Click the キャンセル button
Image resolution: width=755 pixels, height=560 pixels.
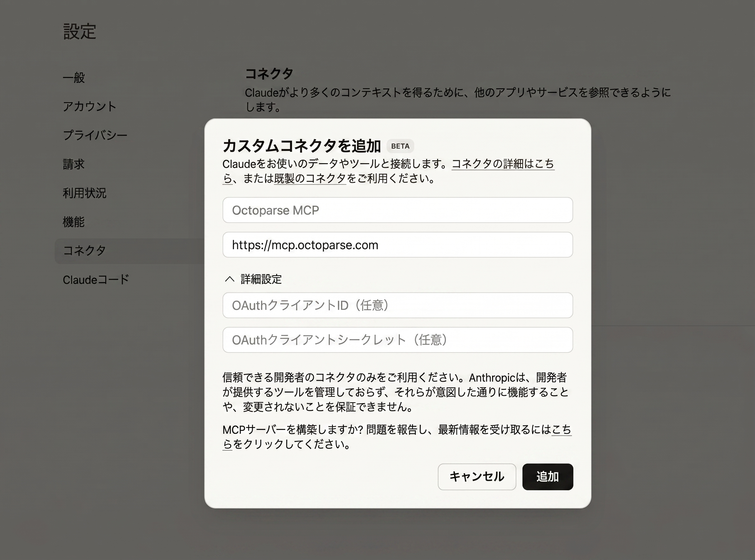click(477, 477)
